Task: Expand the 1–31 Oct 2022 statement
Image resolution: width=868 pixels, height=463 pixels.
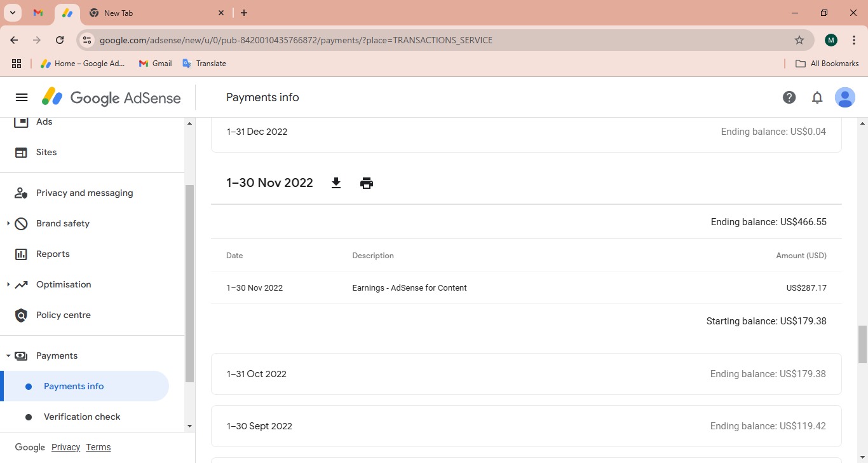Action: coord(526,374)
